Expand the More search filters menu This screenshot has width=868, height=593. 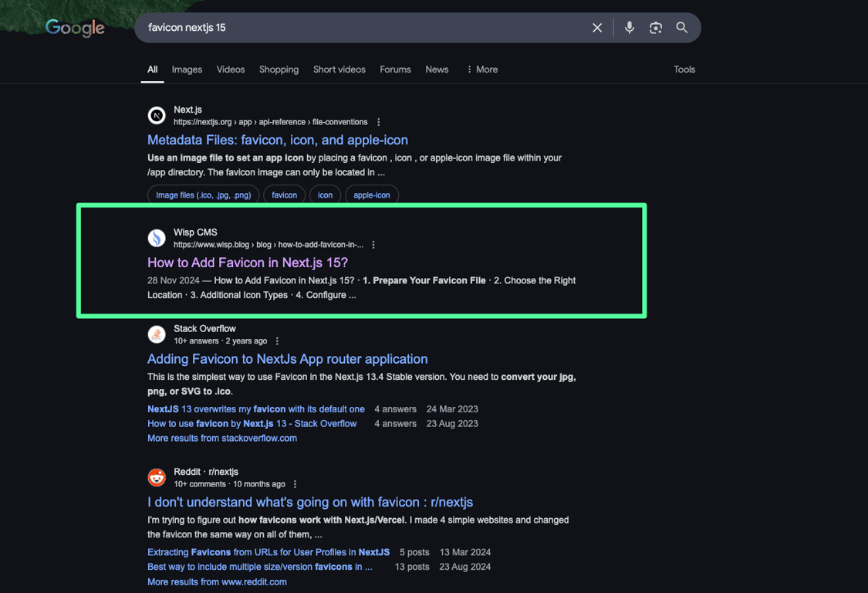(x=482, y=69)
